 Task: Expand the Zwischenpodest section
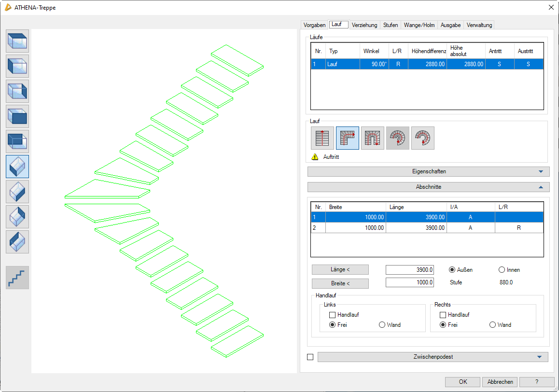click(x=433, y=357)
